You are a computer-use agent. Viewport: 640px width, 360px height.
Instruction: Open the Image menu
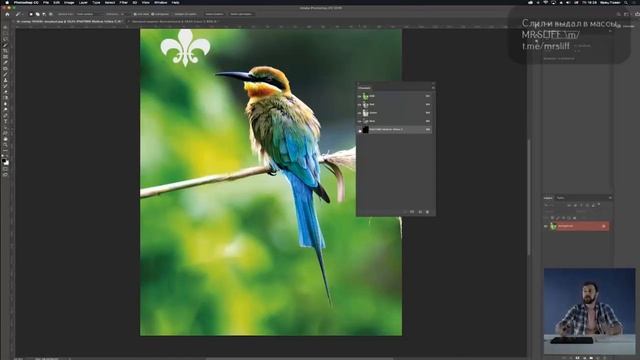[x=69, y=2]
